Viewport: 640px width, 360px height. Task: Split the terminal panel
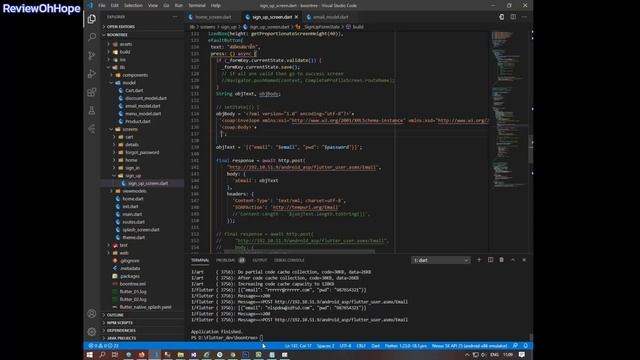tap(490, 260)
